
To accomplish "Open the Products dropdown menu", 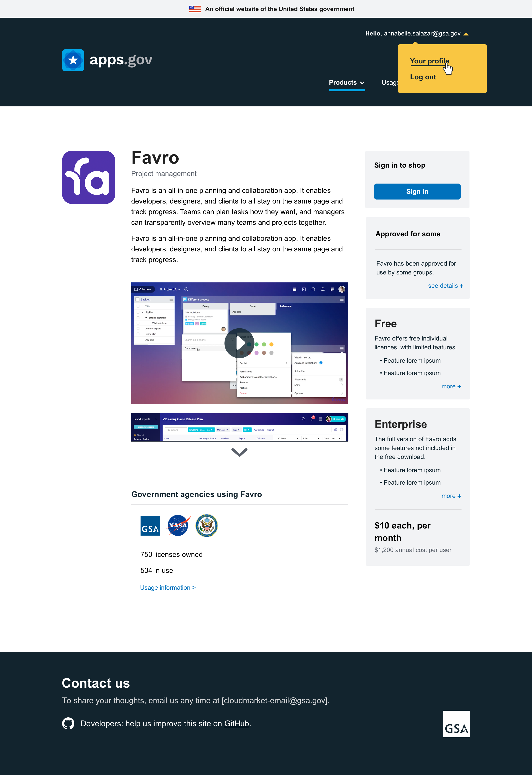I will 346,83.
